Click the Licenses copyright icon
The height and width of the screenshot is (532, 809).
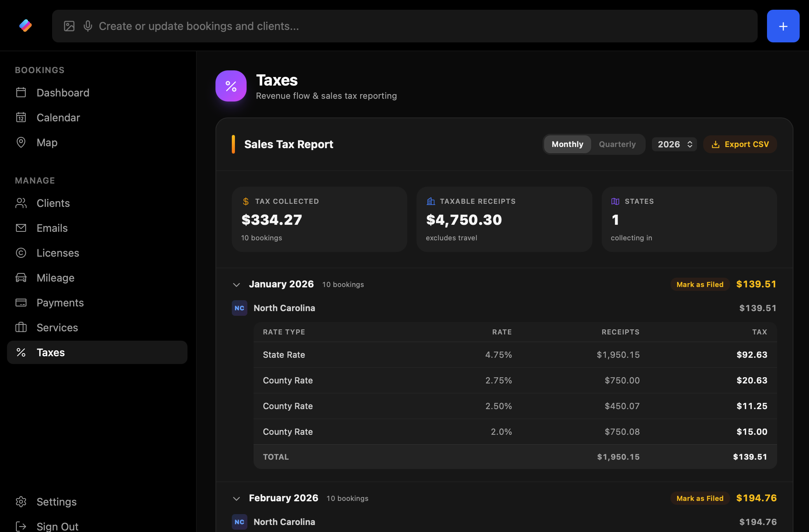(21, 253)
